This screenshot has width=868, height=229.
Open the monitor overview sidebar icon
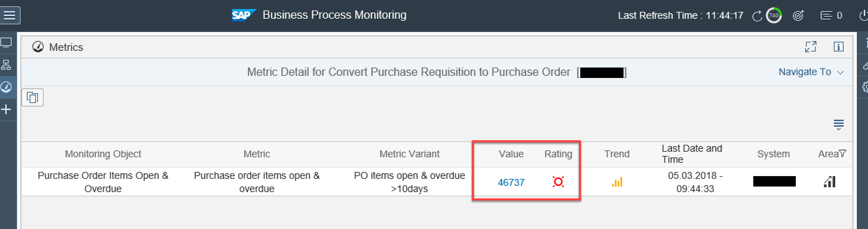click(6, 43)
